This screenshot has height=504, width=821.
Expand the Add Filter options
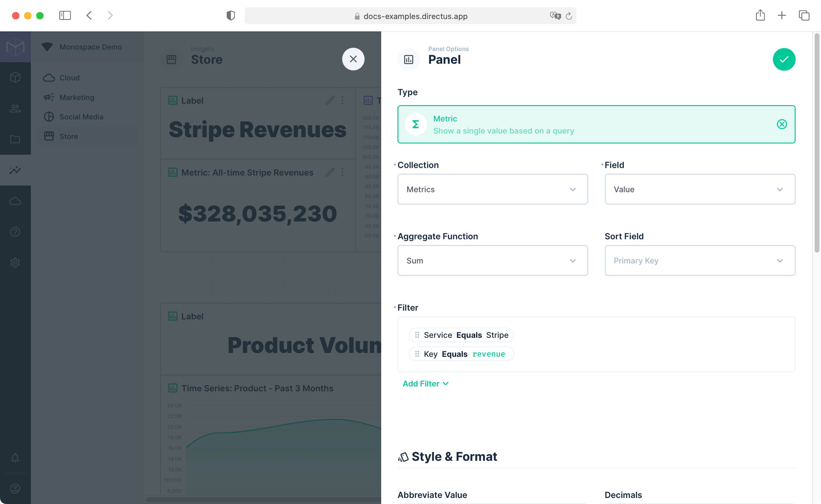coord(426,384)
